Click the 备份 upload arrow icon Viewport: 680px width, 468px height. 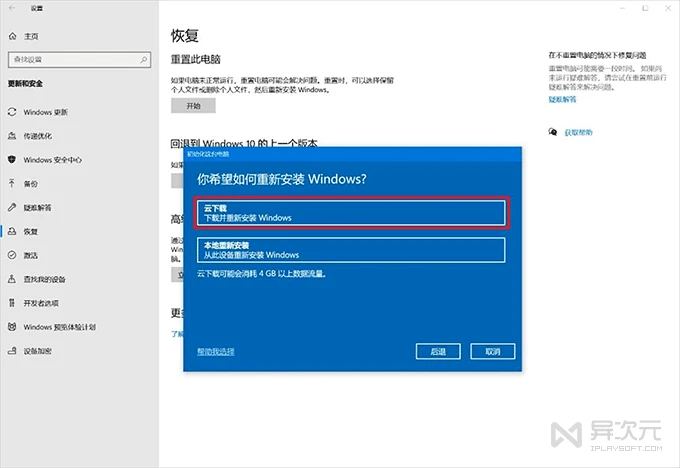pyautogui.click(x=12, y=183)
